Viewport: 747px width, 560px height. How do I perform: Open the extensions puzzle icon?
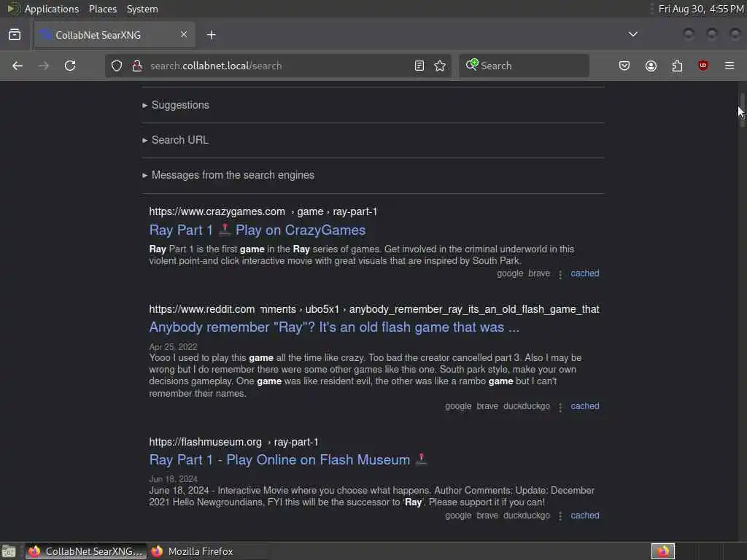click(677, 66)
